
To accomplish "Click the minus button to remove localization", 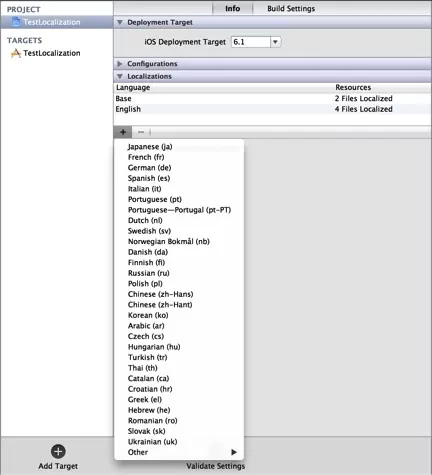I will pyautogui.click(x=141, y=132).
